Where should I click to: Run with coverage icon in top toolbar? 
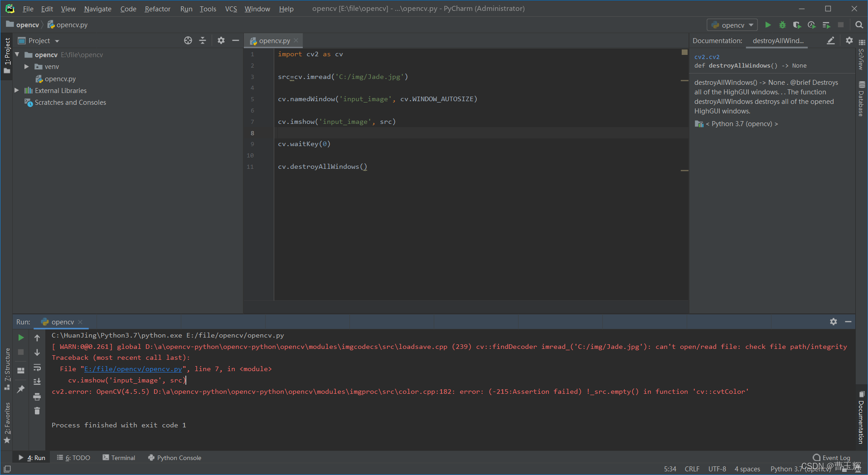797,25
